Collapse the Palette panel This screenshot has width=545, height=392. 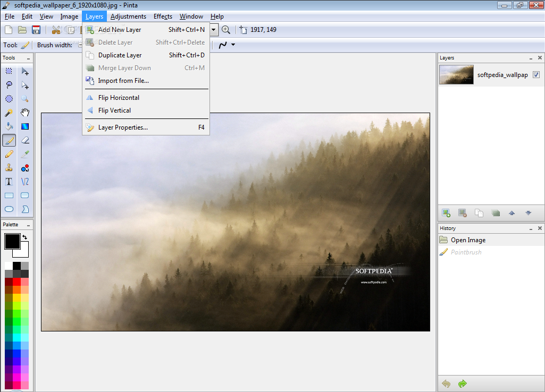28,225
